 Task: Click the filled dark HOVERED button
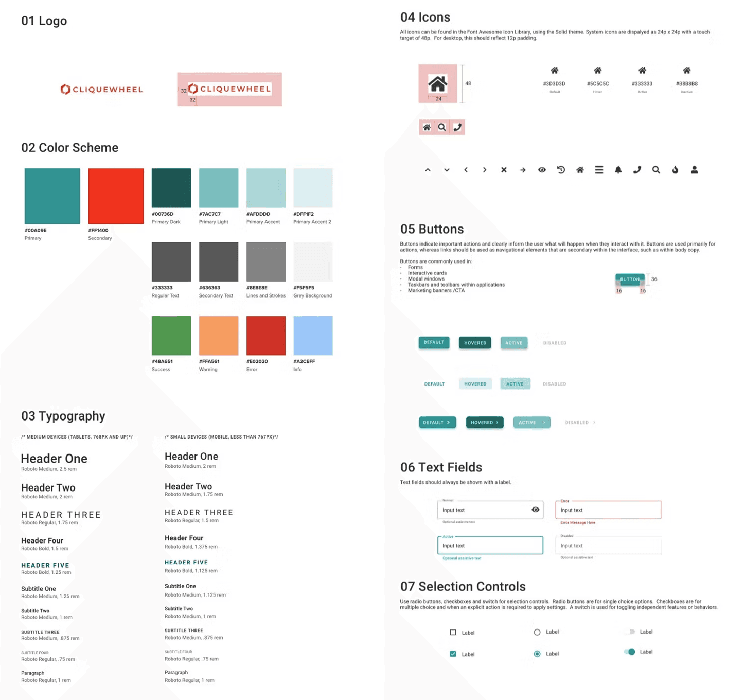pyautogui.click(x=475, y=343)
